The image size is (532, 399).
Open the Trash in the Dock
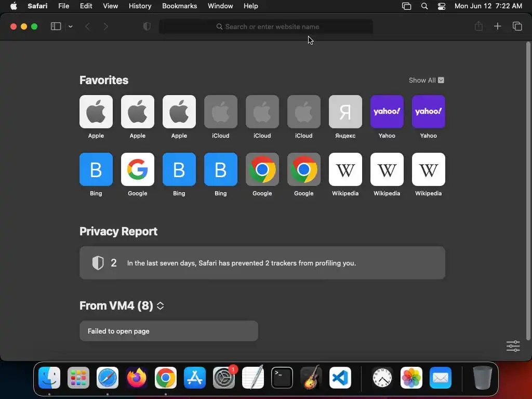point(483,378)
